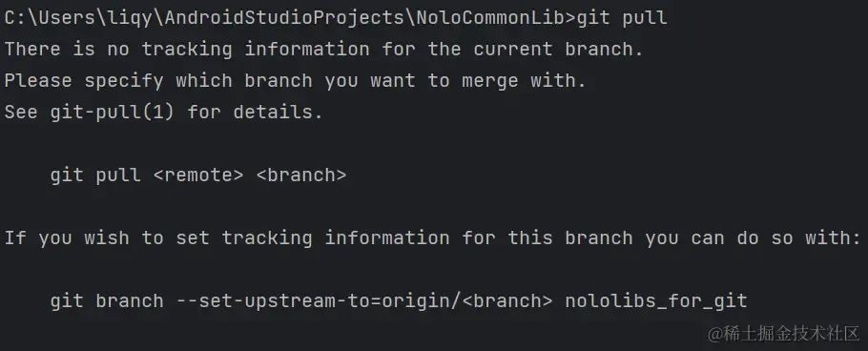Click the NoloCommonLib folder name in the path
The height and width of the screenshot is (351, 868).
coord(491,18)
